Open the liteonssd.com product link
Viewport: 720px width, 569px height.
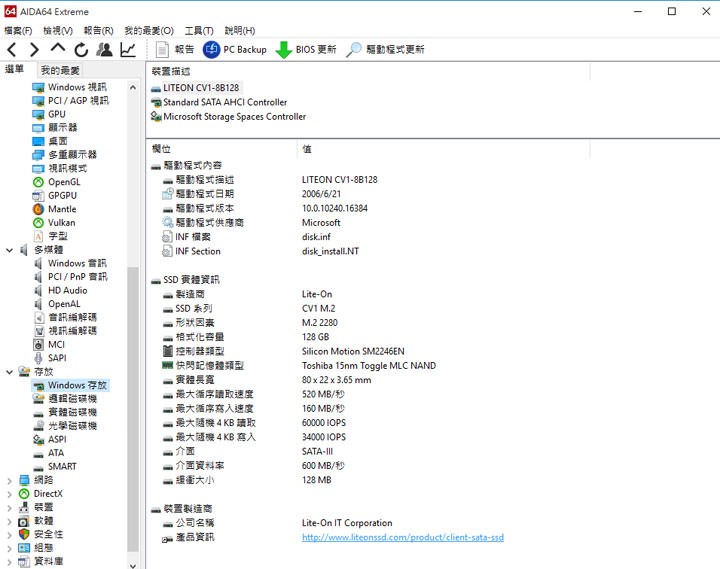click(x=403, y=537)
